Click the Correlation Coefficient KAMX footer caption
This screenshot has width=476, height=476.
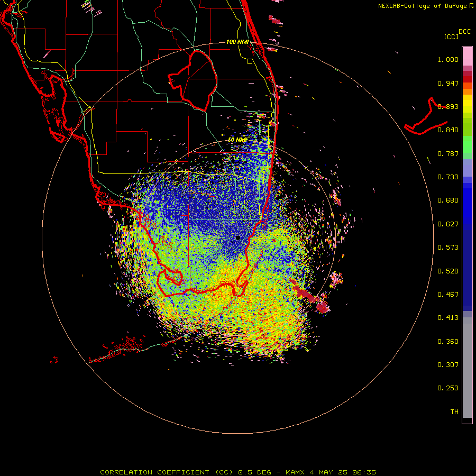[x=238, y=472]
